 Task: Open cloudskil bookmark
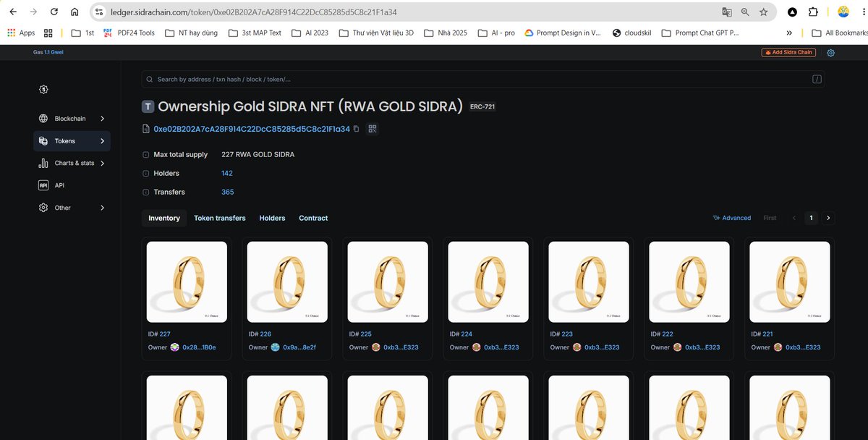click(633, 33)
